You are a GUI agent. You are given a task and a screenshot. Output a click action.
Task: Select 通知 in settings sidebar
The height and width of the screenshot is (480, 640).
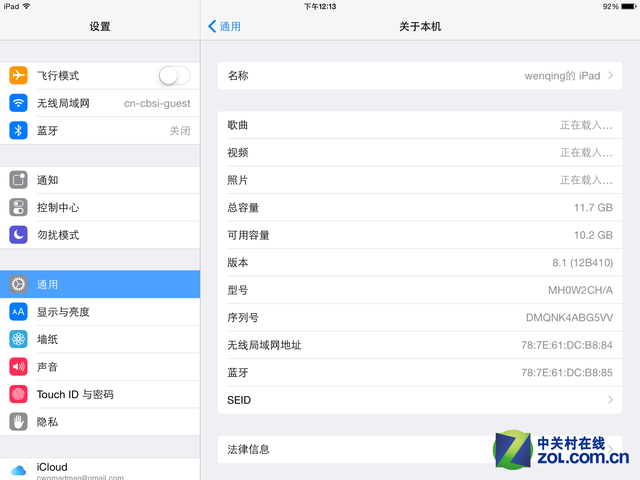100,180
